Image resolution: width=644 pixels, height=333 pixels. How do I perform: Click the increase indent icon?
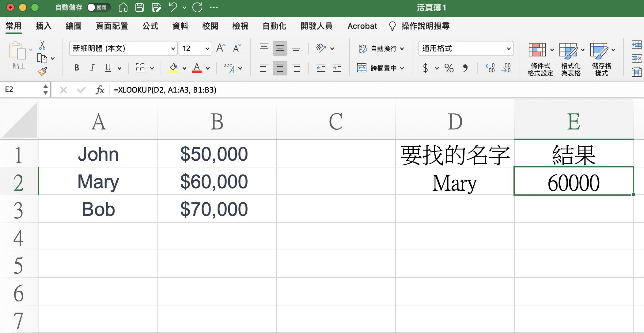tap(337, 68)
